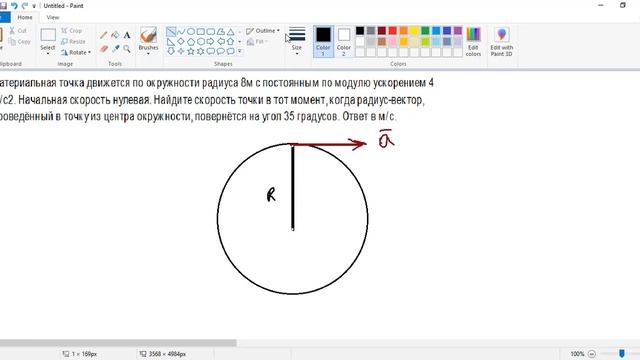Select the Magnifier tool

pos(127,49)
